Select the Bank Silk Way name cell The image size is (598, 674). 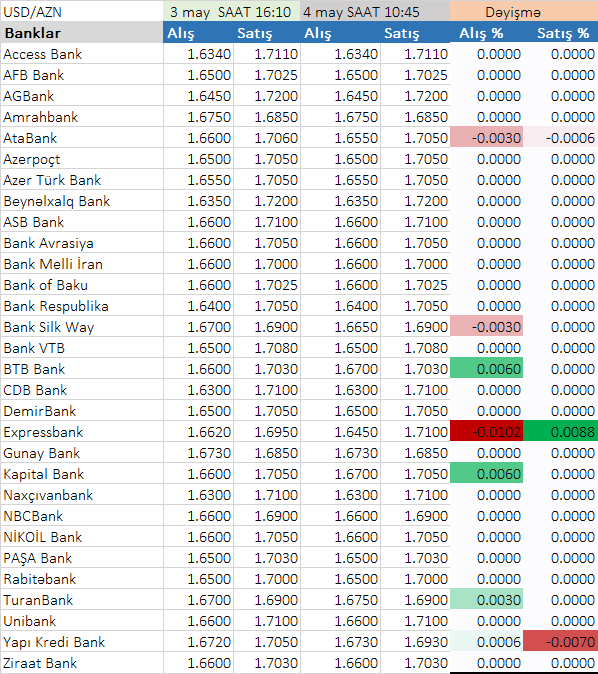82,327
